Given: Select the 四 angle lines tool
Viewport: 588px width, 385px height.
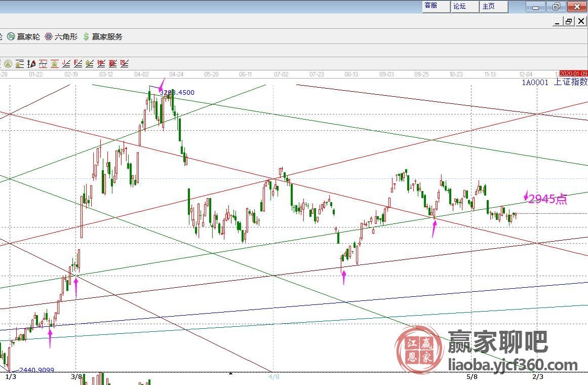Looking at the screenshot, I should (125, 64).
